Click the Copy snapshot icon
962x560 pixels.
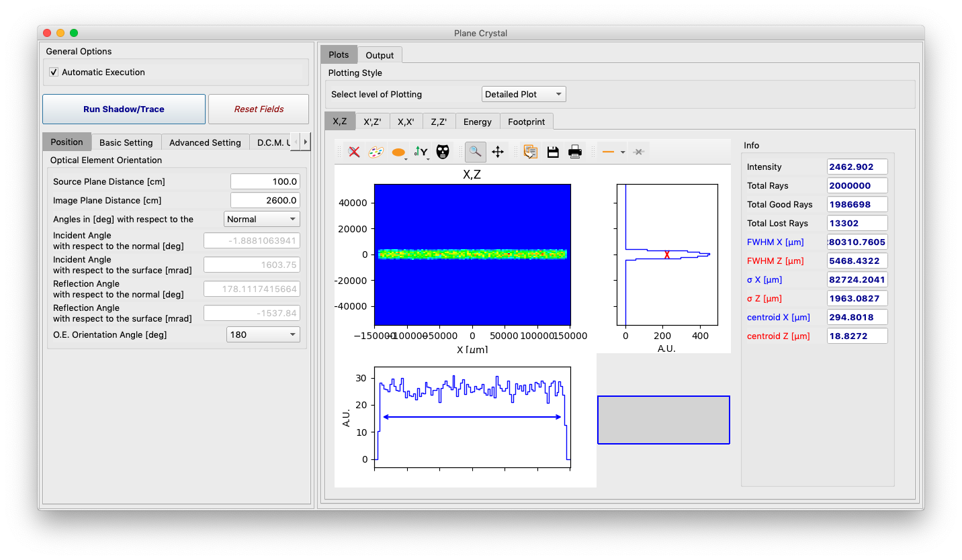tap(530, 152)
